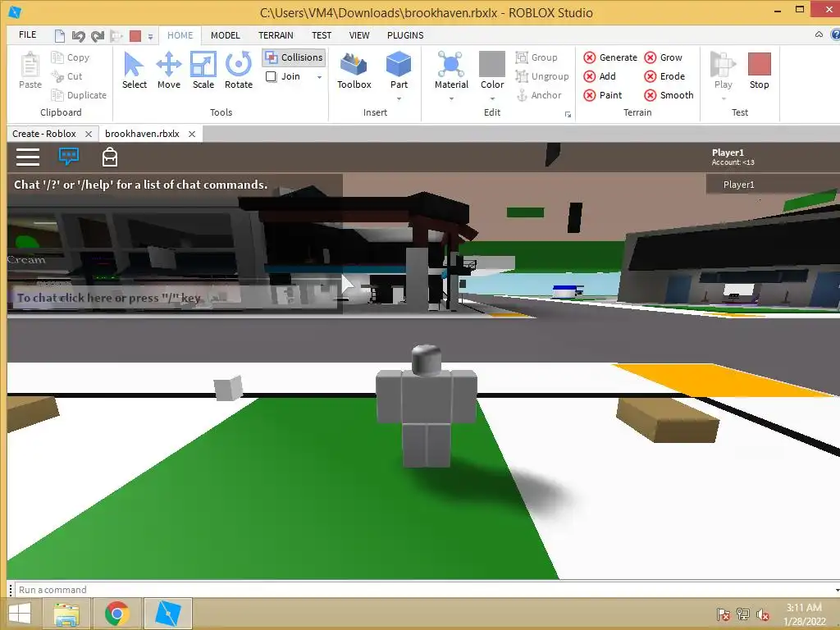Click terrain Smooth button
The height and width of the screenshot is (630, 840).
pos(669,95)
